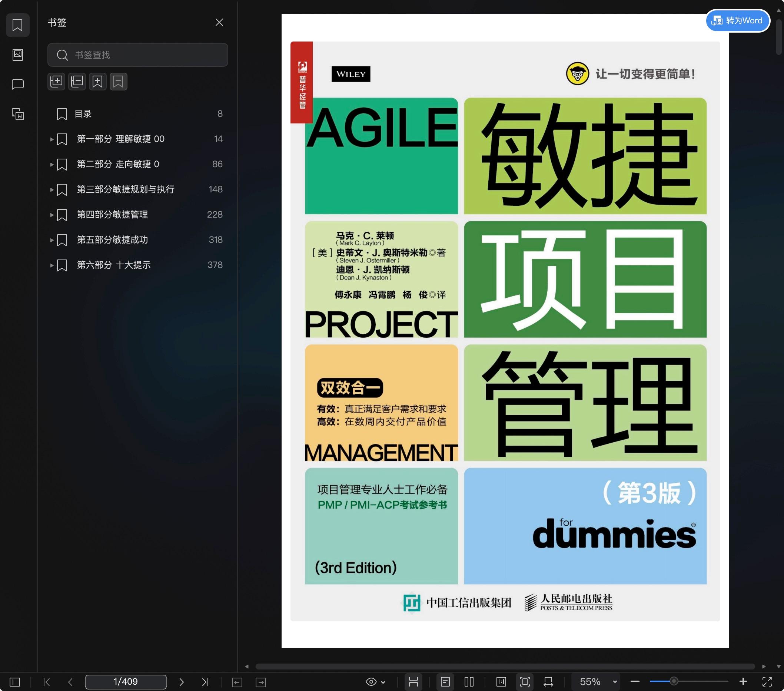Go to the first page
The width and height of the screenshot is (784, 691).
[47, 682]
